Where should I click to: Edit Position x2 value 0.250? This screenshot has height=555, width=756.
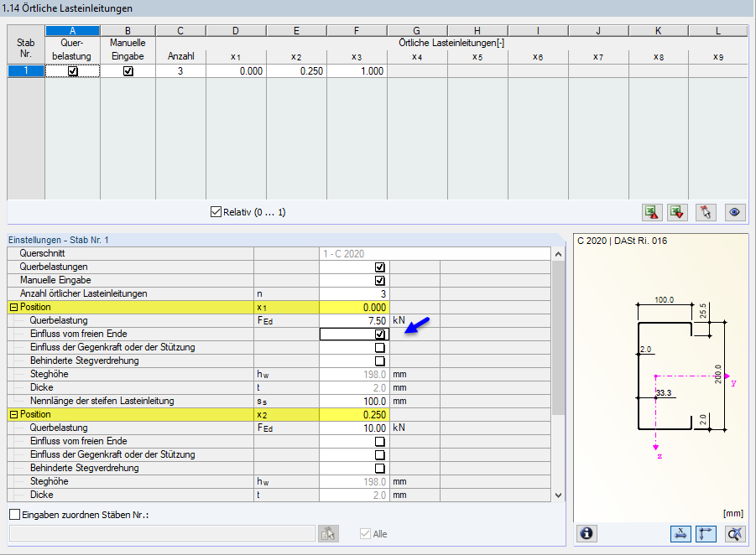(x=354, y=415)
